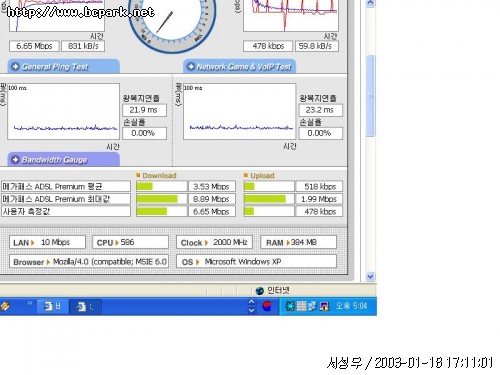This screenshot has width=500, height=375.
Task: Click the Network Game & VoIP latency graph
Action: [239, 111]
